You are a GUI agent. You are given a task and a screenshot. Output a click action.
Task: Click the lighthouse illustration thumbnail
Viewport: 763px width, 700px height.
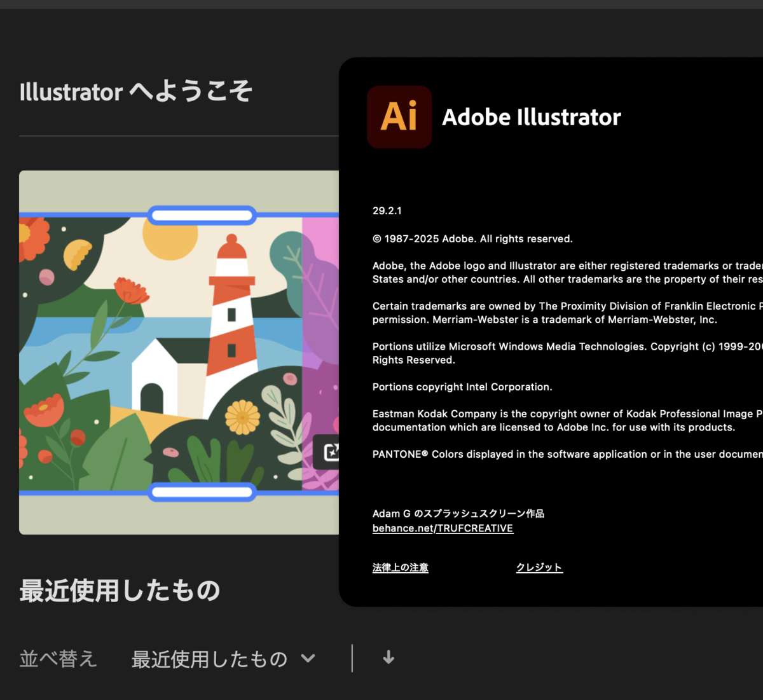(179, 352)
